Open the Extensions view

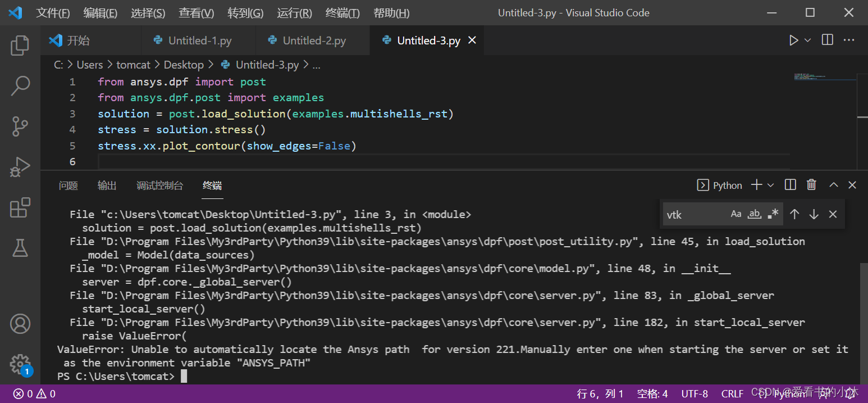coord(20,207)
